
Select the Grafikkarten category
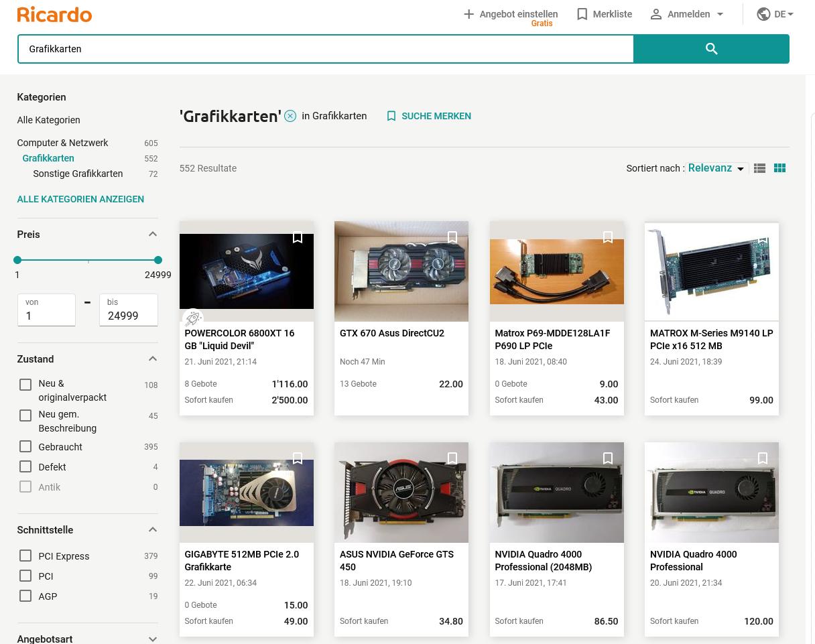pos(48,158)
